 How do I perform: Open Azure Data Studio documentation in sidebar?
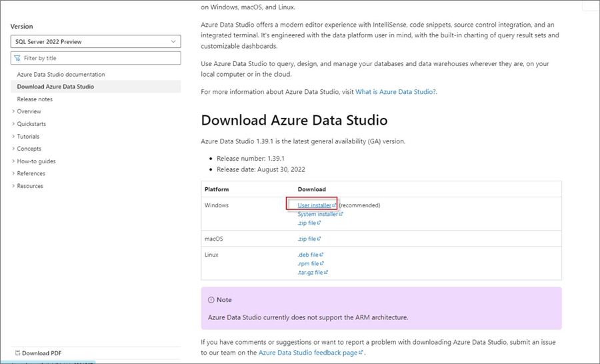61,74
